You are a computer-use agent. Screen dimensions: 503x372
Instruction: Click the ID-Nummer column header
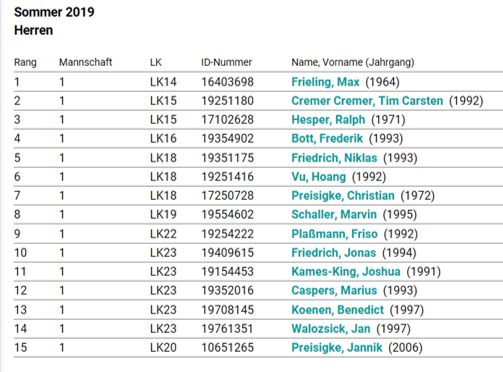[x=226, y=62]
